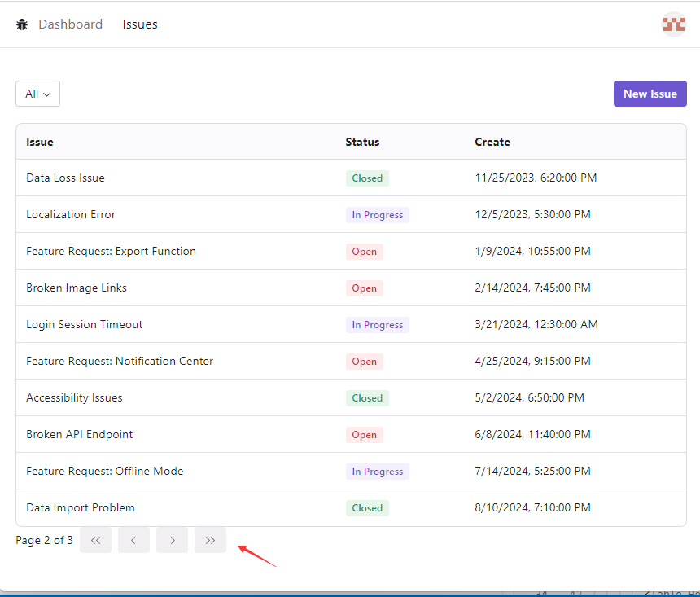Open the Data Loss Issue entry
The image size is (700, 597).
coord(65,178)
